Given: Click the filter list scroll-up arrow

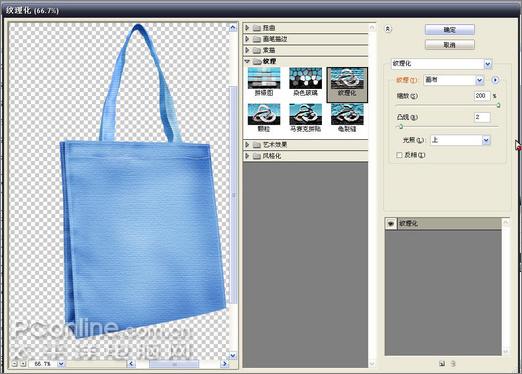Looking at the screenshot, I should [372, 28].
